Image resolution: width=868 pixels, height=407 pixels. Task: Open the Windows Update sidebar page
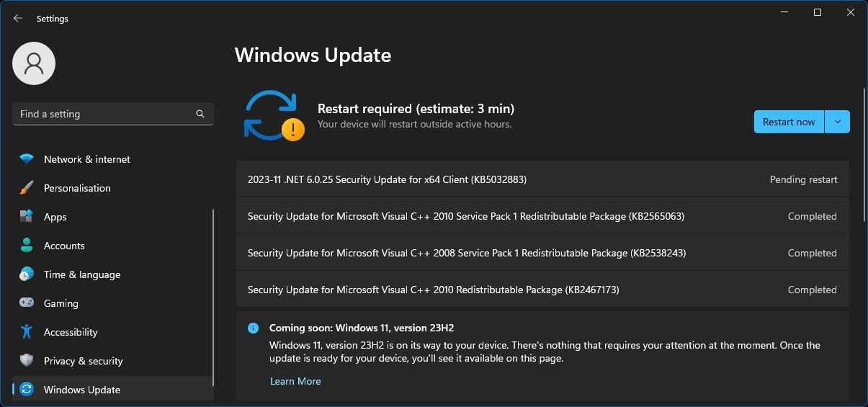pyautogui.click(x=81, y=390)
